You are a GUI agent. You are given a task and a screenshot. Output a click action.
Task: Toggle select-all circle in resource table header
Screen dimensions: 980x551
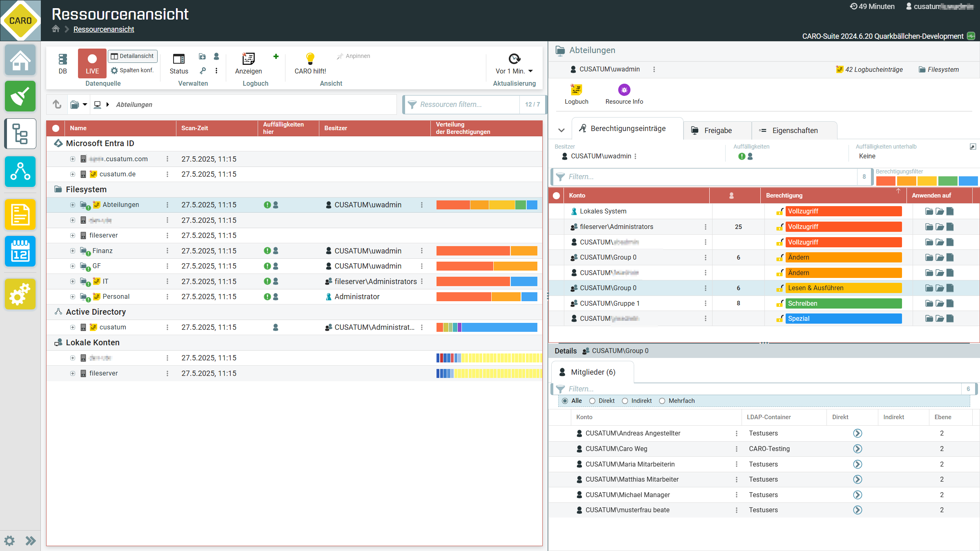(x=56, y=128)
